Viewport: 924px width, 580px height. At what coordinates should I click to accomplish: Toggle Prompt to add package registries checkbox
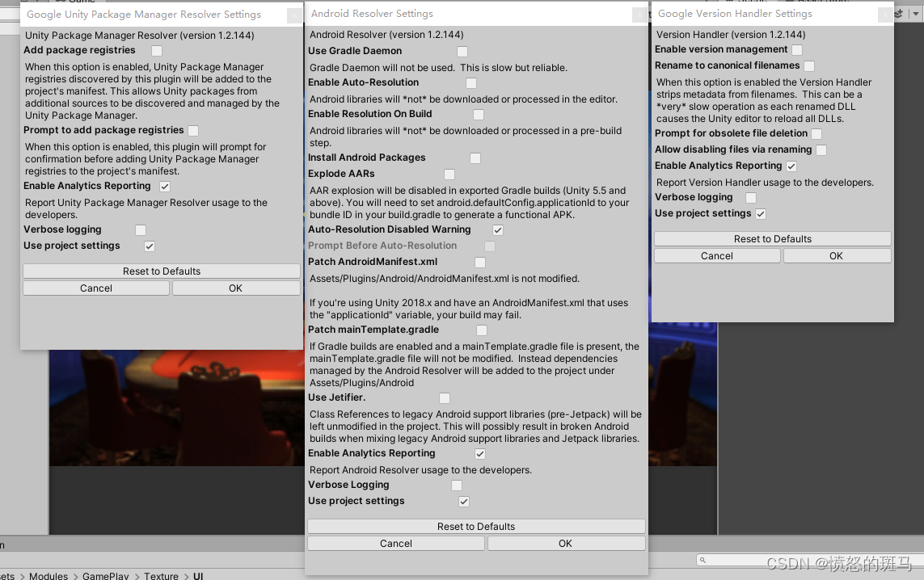pyautogui.click(x=193, y=131)
